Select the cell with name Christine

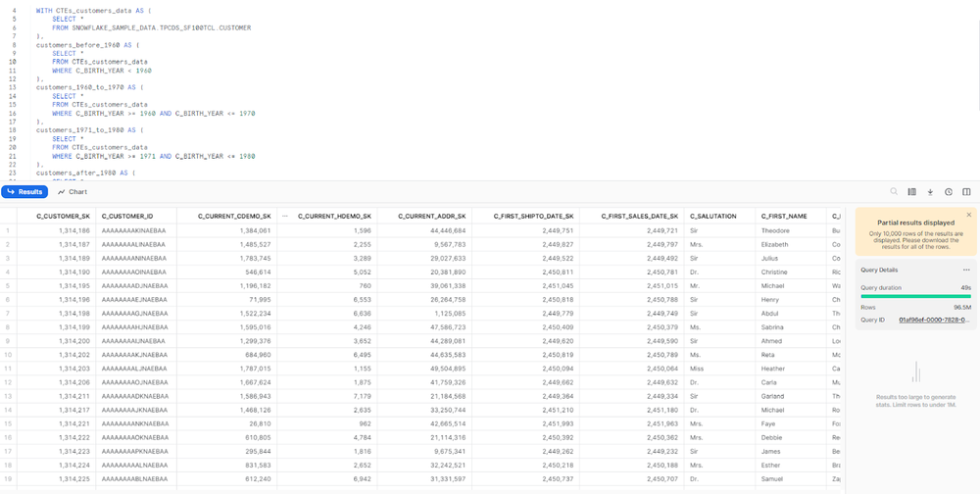(x=791, y=272)
